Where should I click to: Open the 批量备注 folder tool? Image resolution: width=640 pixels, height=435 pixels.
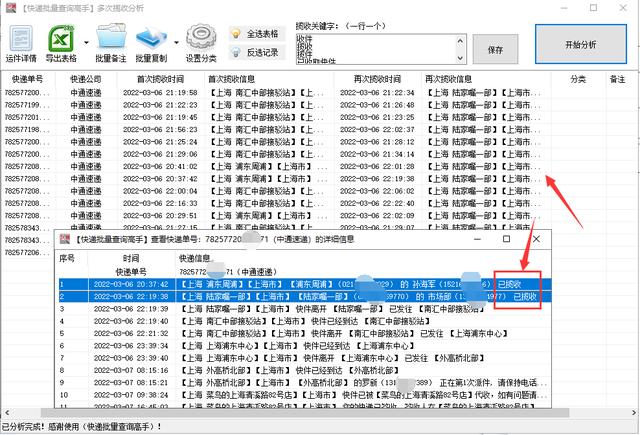111,44
